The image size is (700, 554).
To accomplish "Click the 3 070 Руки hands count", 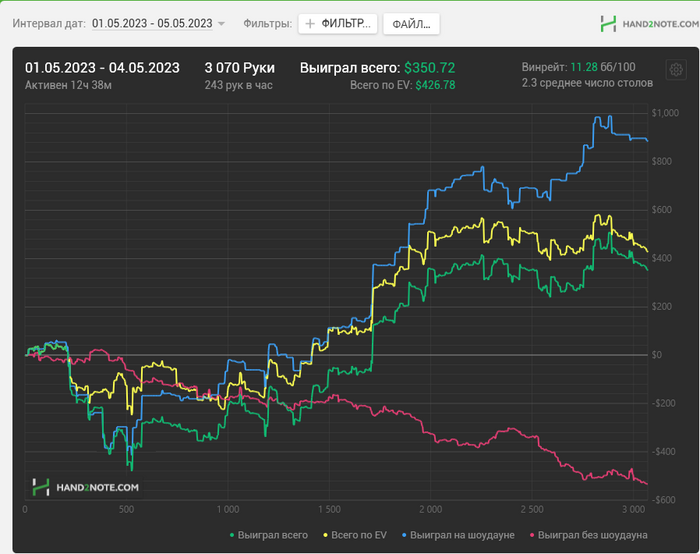I will pyautogui.click(x=240, y=68).
